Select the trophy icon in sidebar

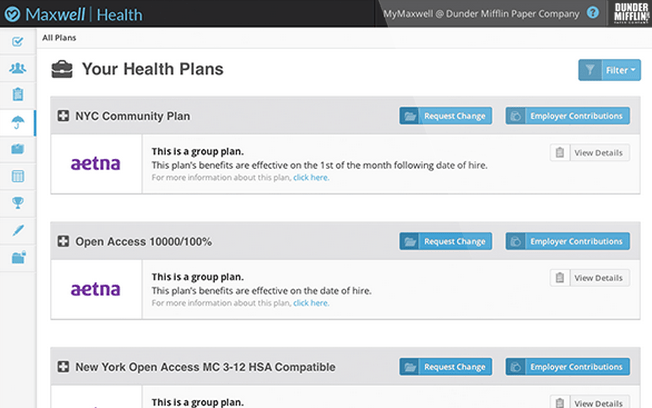point(17,203)
